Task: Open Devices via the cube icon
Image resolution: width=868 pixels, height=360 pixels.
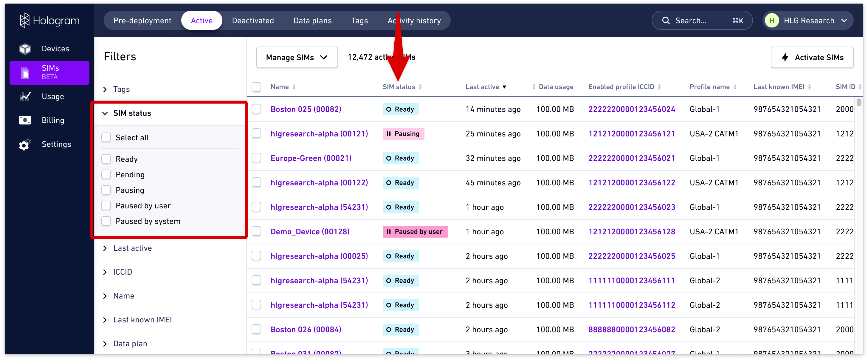Action: pyautogui.click(x=25, y=49)
